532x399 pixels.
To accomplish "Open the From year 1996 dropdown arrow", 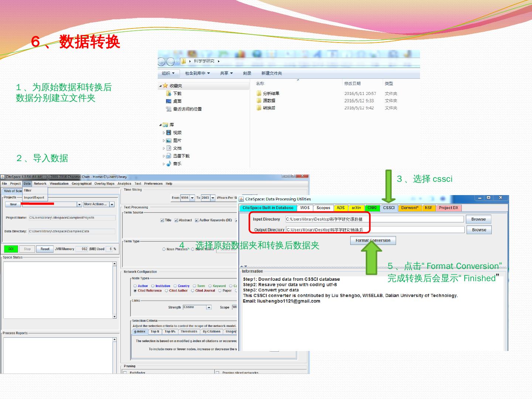I will click(x=192, y=198).
